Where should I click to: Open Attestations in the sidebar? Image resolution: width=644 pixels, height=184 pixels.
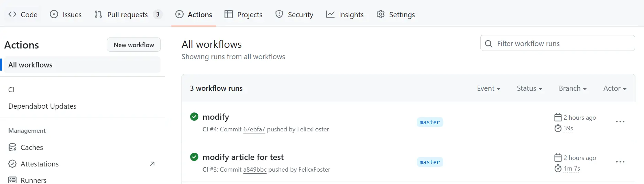[40, 164]
